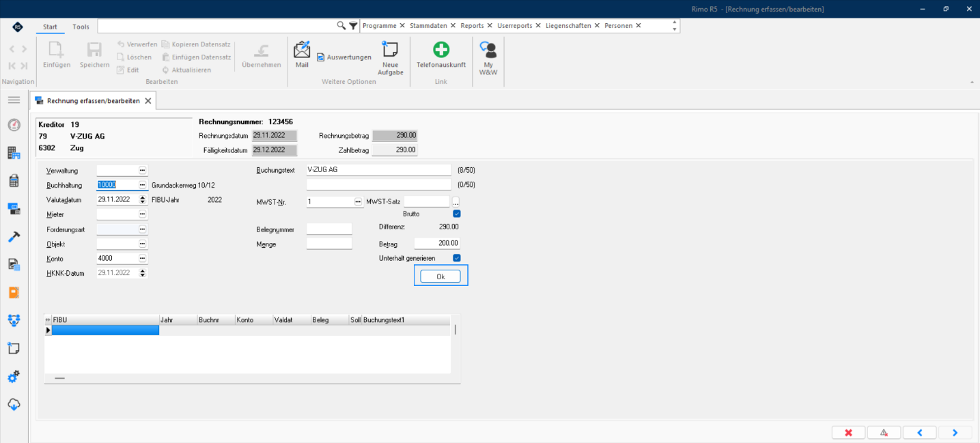Open the gear settings sidebar icon
This screenshot has height=443, width=980.
click(x=14, y=376)
